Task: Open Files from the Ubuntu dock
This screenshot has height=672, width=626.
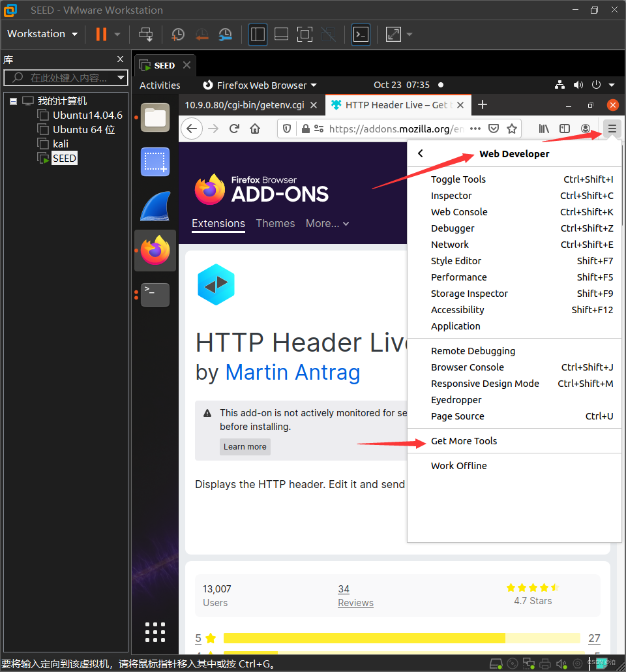Action: click(x=155, y=117)
